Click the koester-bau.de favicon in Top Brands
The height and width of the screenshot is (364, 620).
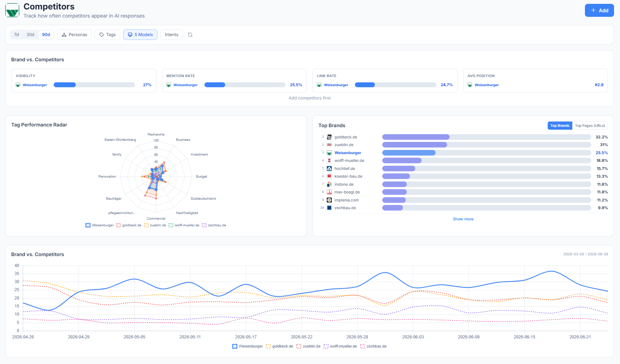coord(329,176)
